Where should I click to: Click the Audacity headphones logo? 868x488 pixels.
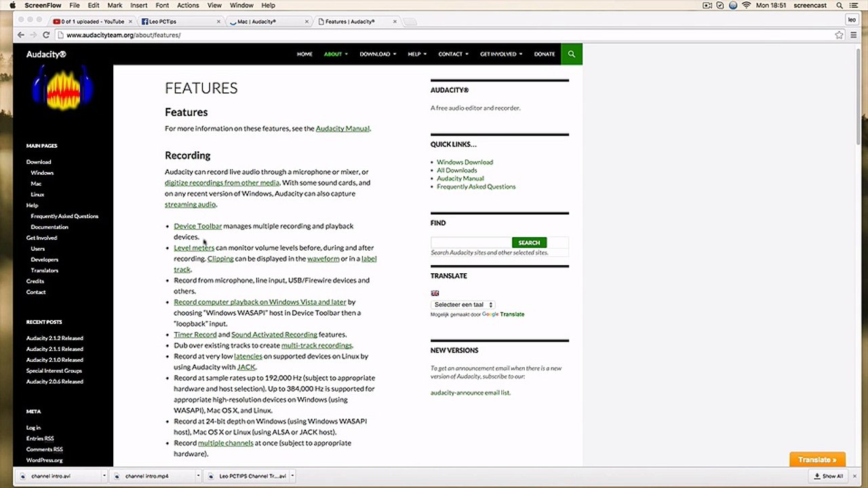[x=62, y=87]
